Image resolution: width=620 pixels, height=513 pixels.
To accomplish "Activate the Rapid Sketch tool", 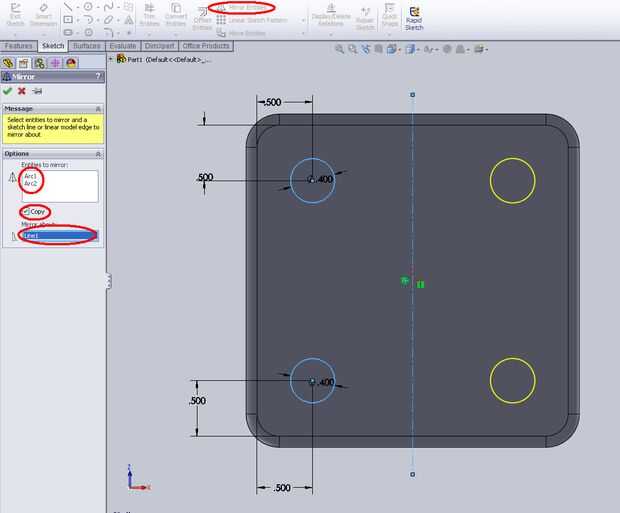I will pos(414,18).
